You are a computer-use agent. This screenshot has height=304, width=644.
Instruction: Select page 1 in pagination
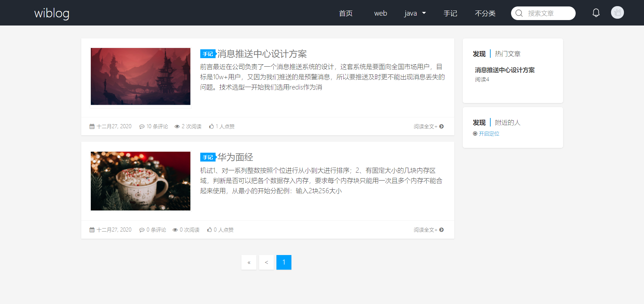click(x=284, y=262)
